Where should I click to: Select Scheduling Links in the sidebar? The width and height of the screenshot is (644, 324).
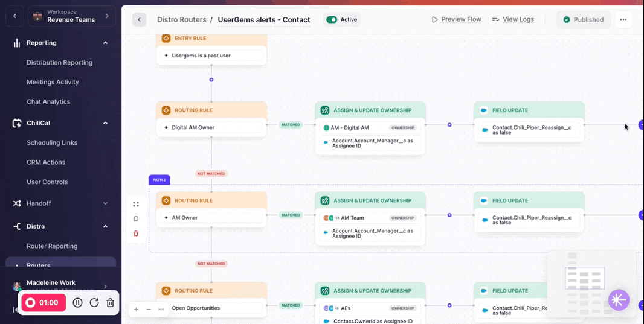pyautogui.click(x=52, y=143)
